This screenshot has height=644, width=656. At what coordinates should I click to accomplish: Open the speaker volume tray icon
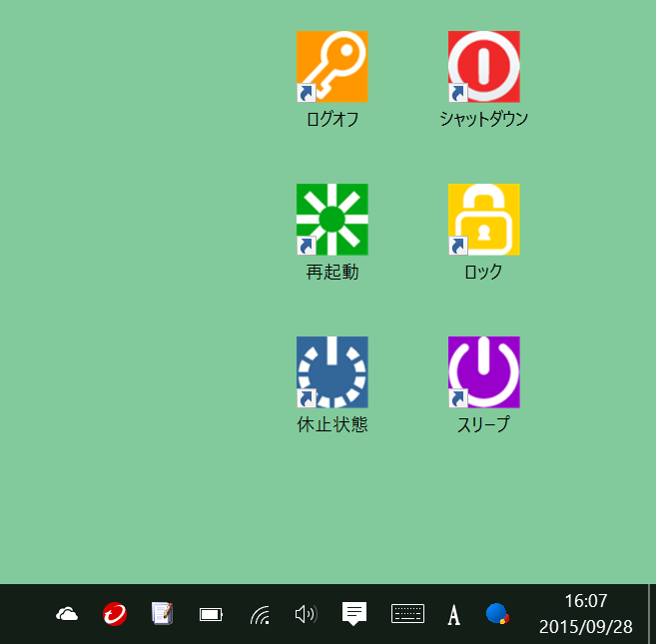(x=306, y=614)
